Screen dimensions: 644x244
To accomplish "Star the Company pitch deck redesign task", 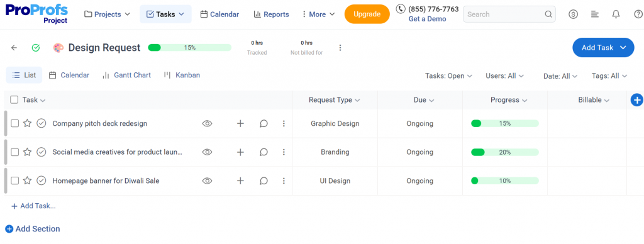I will [27, 123].
